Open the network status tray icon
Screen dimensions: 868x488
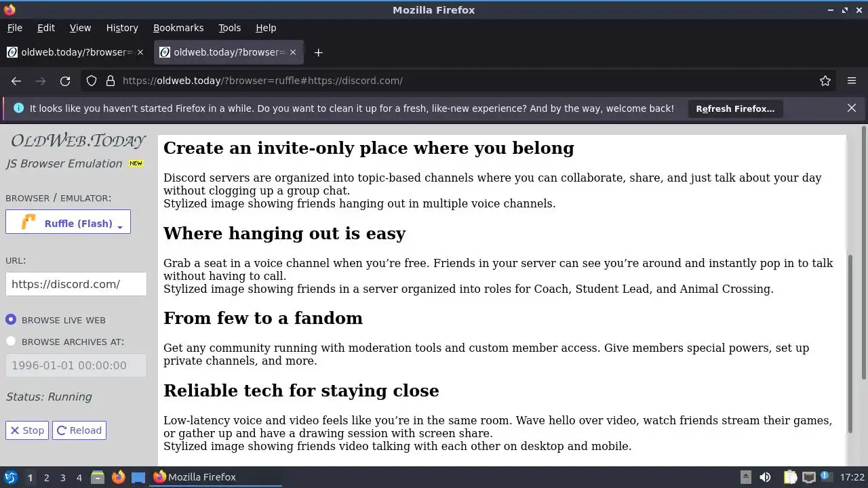click(808, 477)
